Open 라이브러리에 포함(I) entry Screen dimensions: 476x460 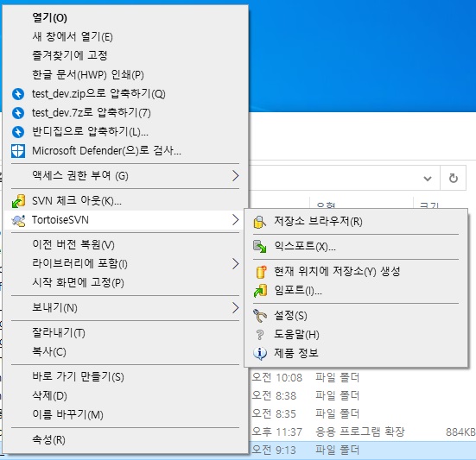[125, 264]
